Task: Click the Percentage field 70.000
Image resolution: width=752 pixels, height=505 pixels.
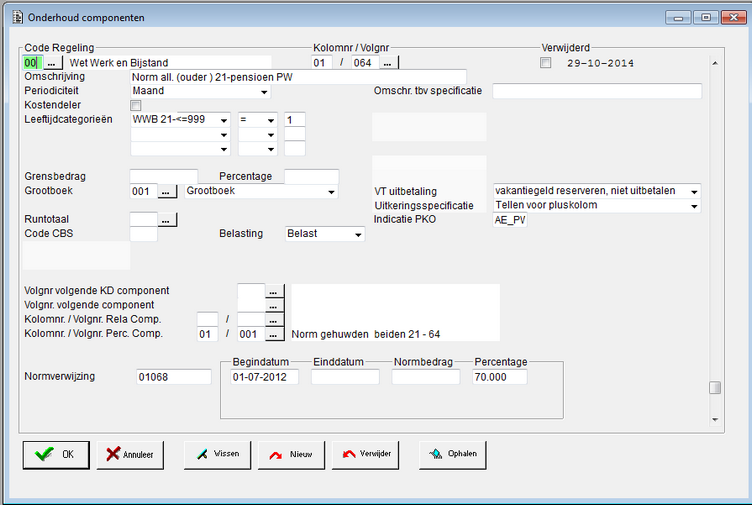Action: tap(499, 377)
